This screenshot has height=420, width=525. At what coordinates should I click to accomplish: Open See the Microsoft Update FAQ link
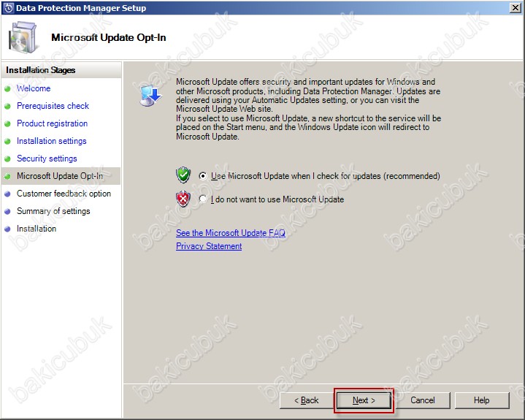click(x=231, y=233)
